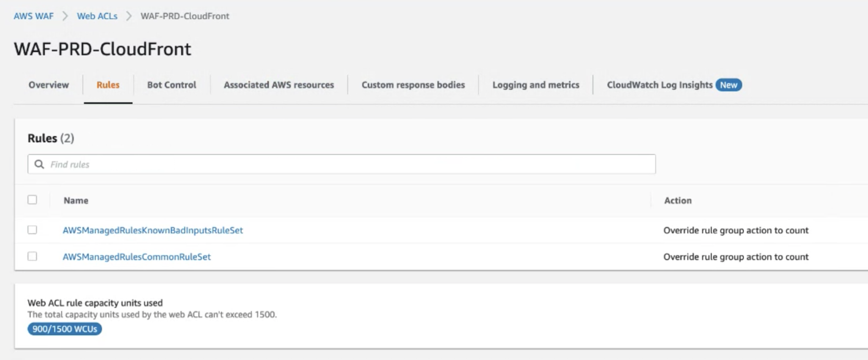The height and width of the screenshot is (360, 868).
Task: Check the AWSManagedRulesKnownBadInputsRuleSet checkbox
Action: tap(32, 230)
